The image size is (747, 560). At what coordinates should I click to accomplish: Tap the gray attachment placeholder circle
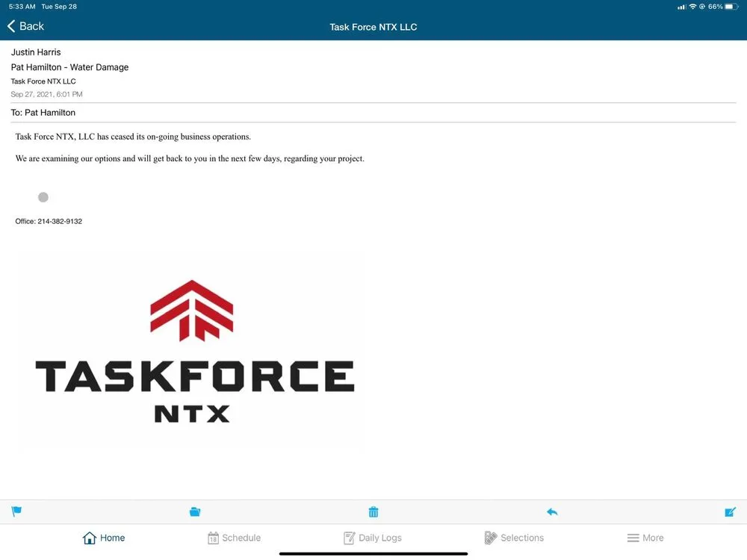pos(43,196)
